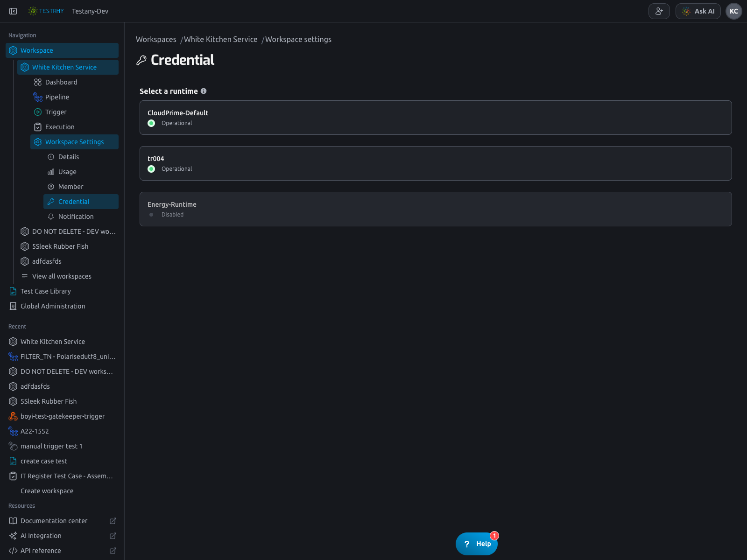Click external link icon beside AI Integration
Image resolution: width=747 pixels, height=560 pixels.
(113, 536)
